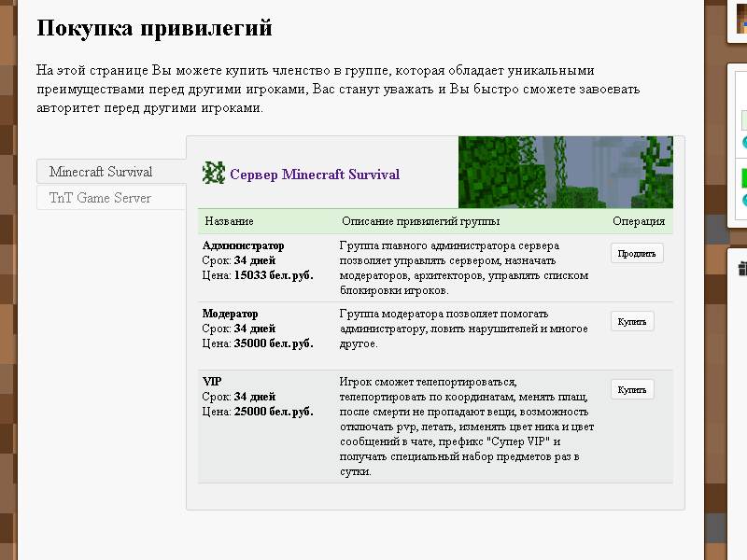Select the Название column header

point(229,221)
